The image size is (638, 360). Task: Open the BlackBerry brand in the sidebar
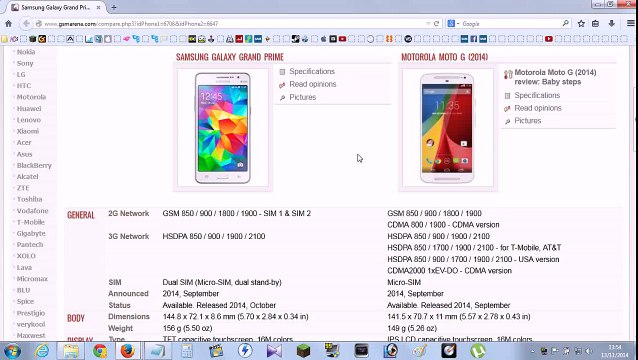[34, 166]
